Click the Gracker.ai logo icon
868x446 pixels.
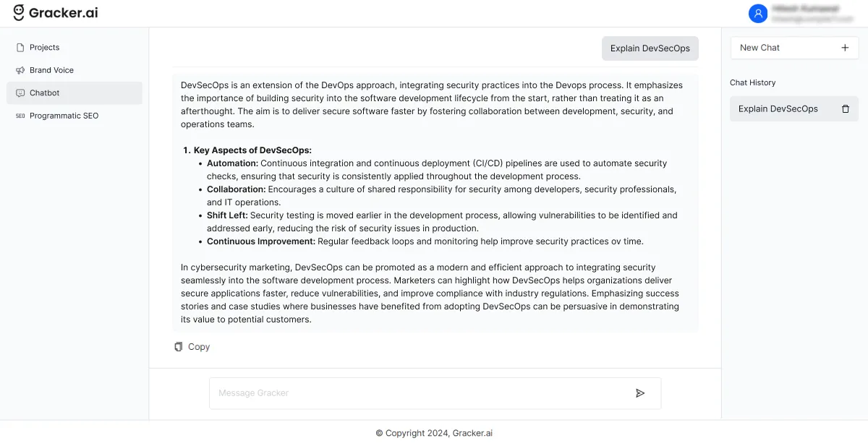coord(17,12)
